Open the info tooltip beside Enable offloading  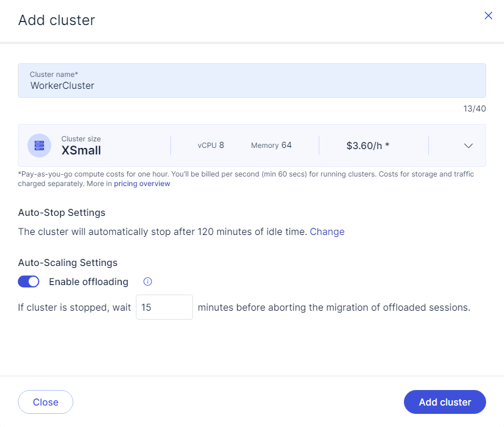[148, 281]
